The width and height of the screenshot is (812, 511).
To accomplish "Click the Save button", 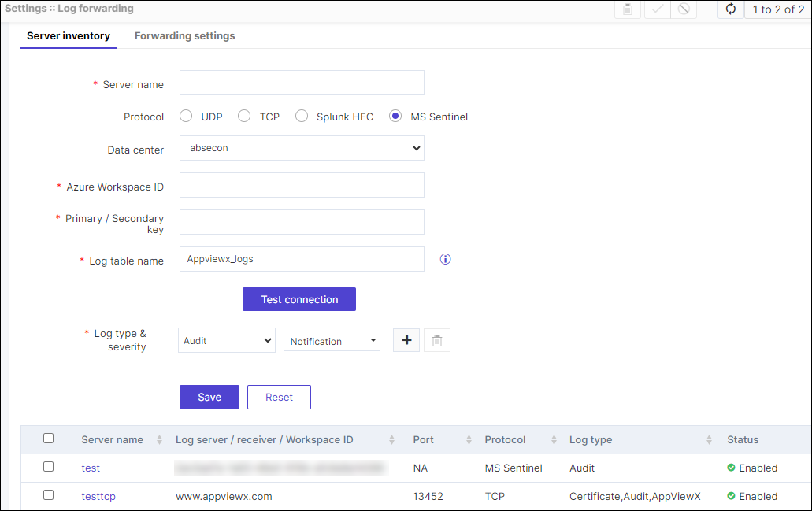I will [209, 397].
